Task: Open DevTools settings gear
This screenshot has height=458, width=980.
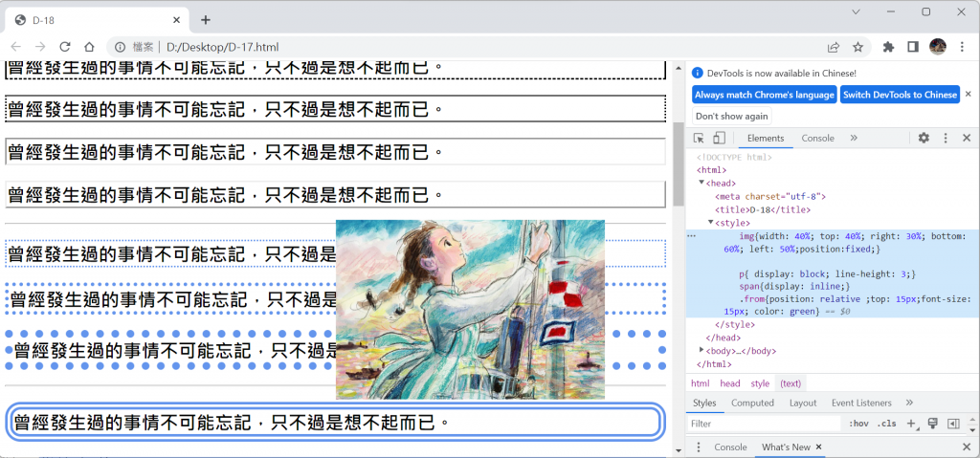Action: tap(924, 138)
